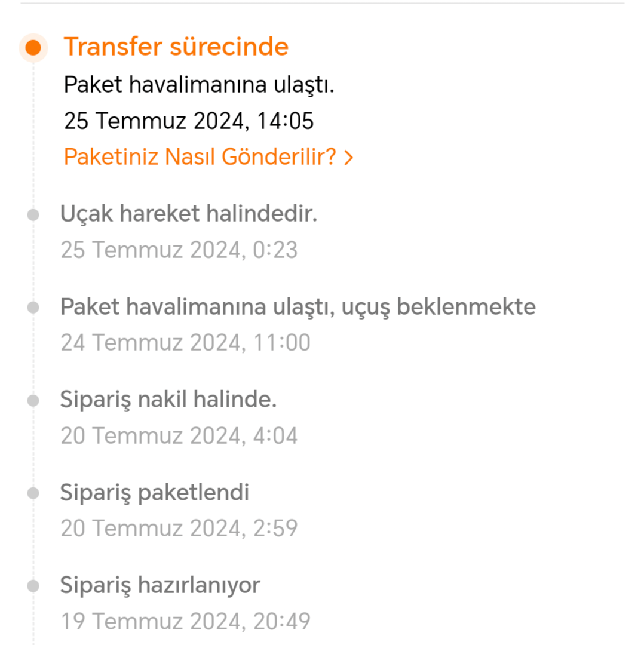Click the '20 Temmuz 2024, 4:04' timestamp

(x=179, y=435)
